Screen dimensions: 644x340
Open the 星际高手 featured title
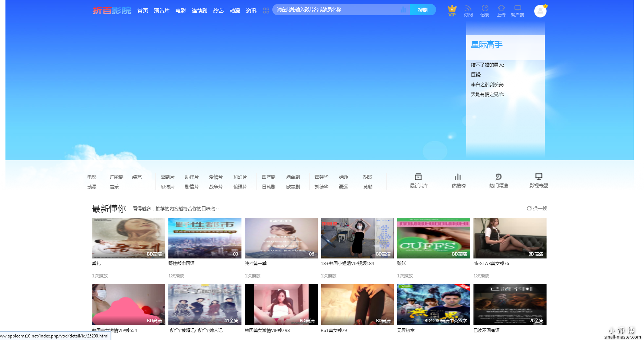(487, 45)
